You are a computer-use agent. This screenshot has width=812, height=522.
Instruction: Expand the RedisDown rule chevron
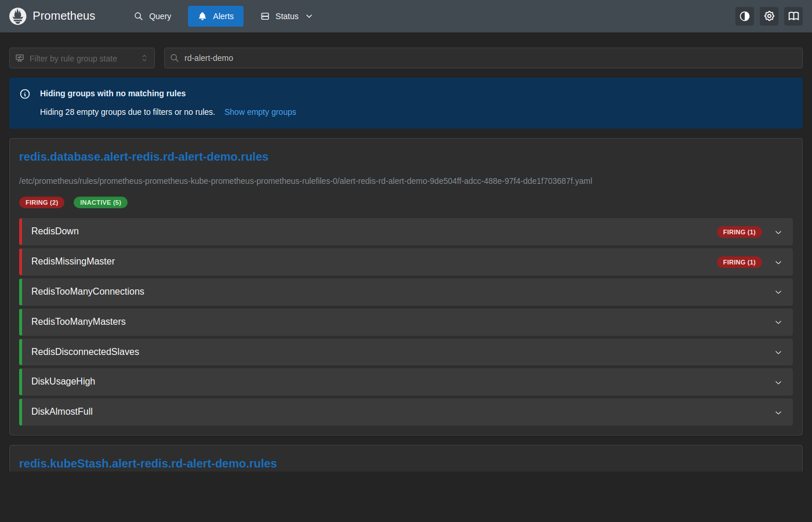[778, 232]
